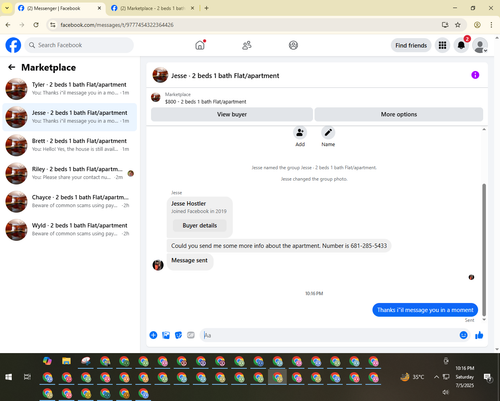Image resolution: width=500 pixels, height=401 pixels.
Task: Open Chrome three-dot menu
Action: (x=491, y=25)
